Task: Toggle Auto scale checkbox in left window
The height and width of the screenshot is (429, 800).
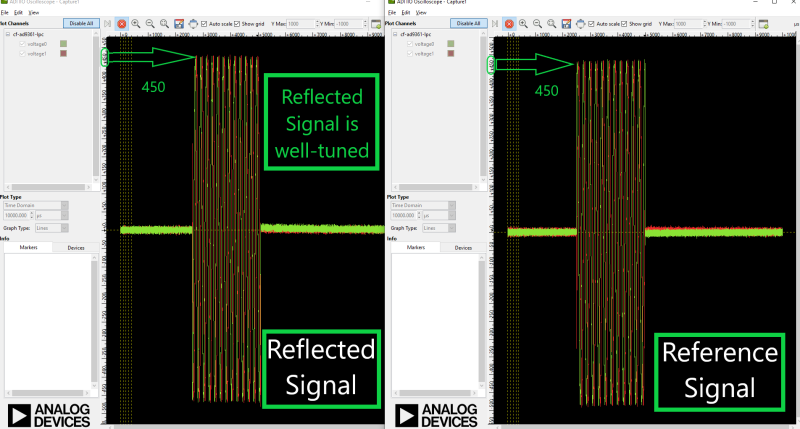Action: point(205,23)
